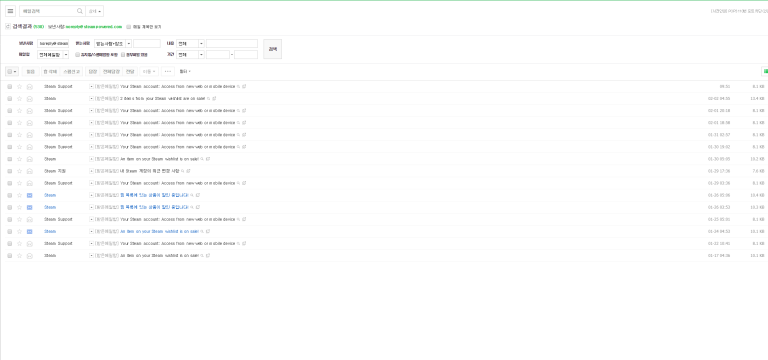Click the magnifier icon in mail search box
Image resolution: width=768 pixels, height=360 pixels.
click(80, 11)
